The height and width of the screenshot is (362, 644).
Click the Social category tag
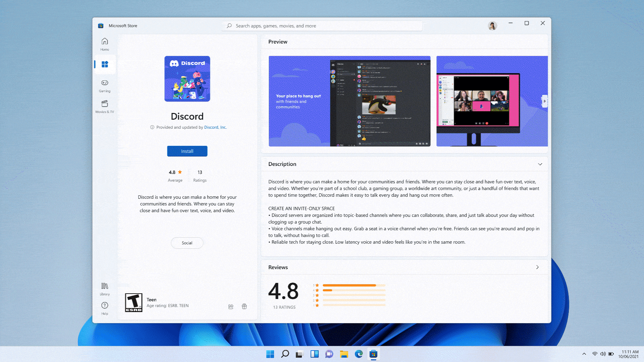tap(187, 243)
